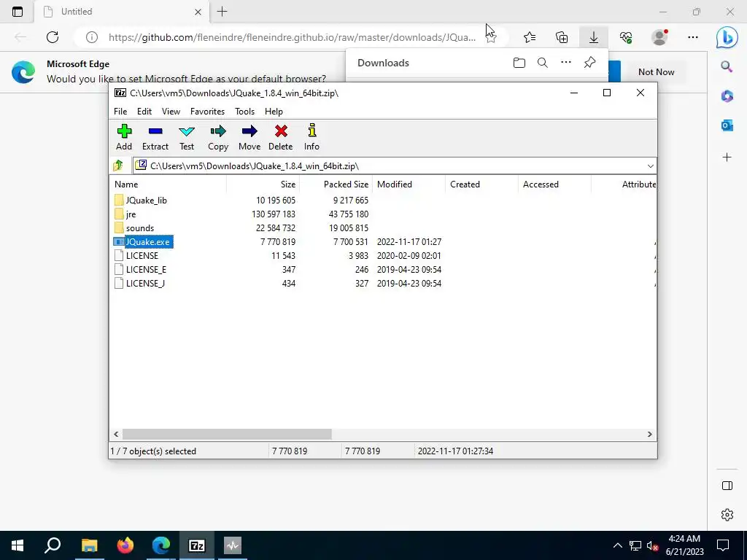Extract files using the Extract toolbar icon
The width and height of the screenshot is (747, 560).
click(155, 137)
